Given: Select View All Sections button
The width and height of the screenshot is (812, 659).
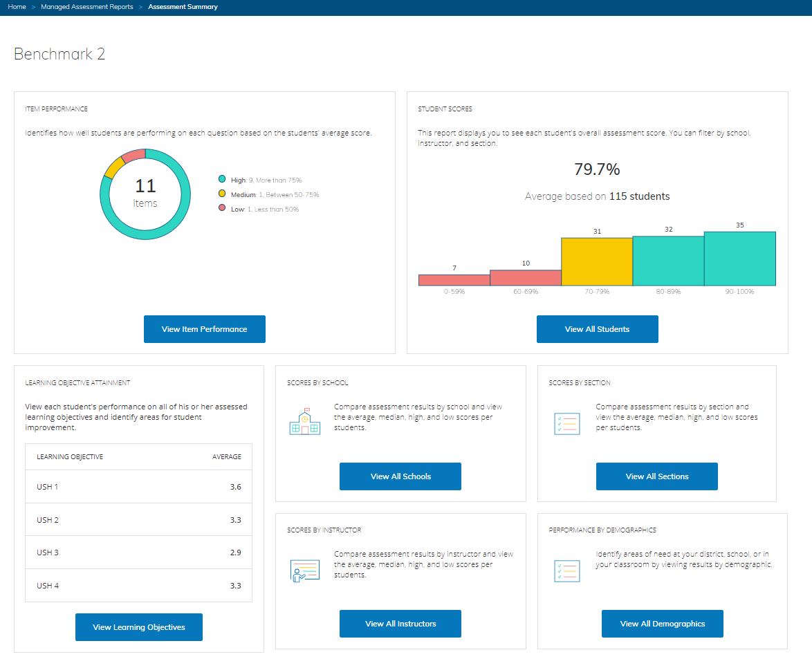Looking at the screenshot, I should click(656, 476).
